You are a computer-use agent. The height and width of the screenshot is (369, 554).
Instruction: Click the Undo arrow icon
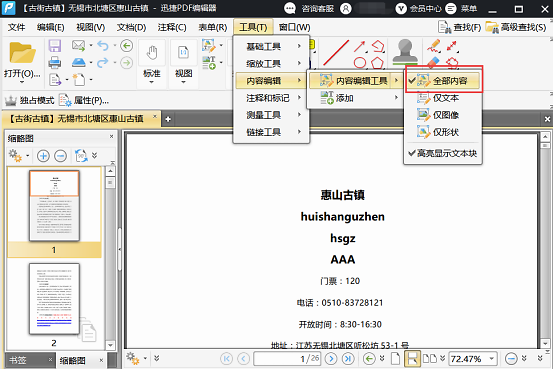[103, 46]
